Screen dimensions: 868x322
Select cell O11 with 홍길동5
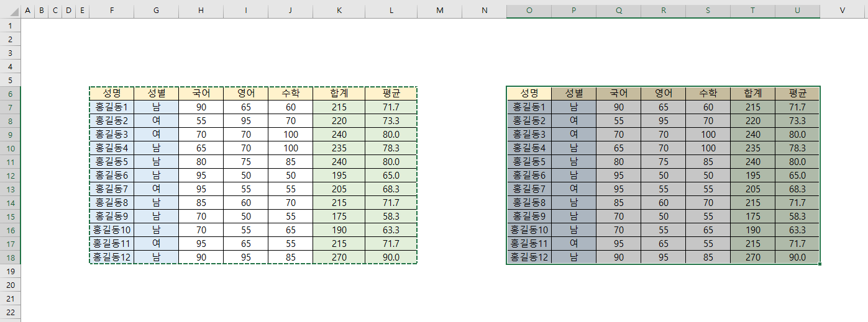click(x=529, y=161)
